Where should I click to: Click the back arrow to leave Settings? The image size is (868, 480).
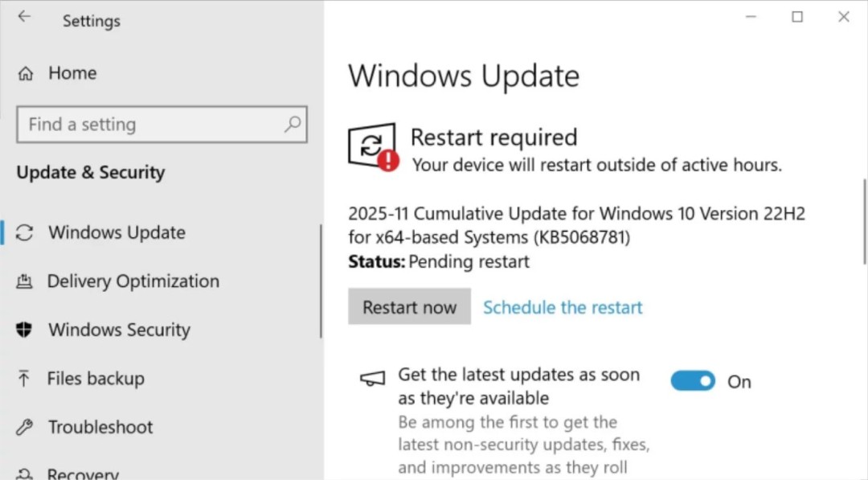tap(24, 15)
